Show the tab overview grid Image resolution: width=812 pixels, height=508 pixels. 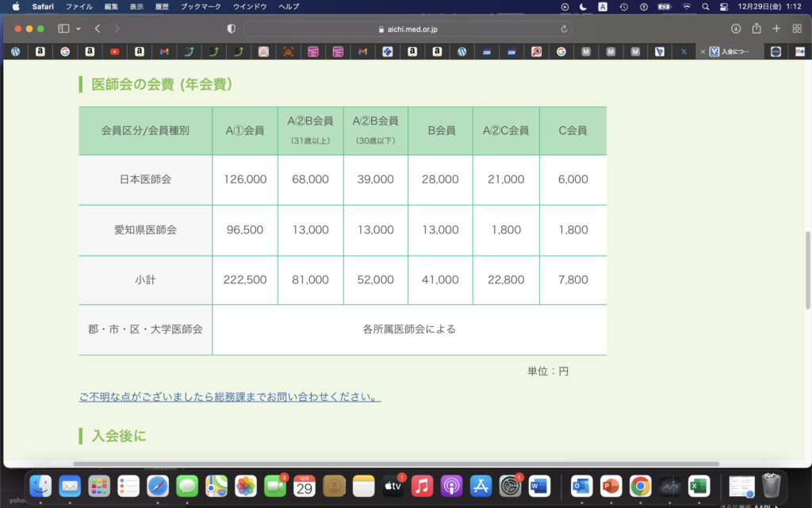[797, 29]
